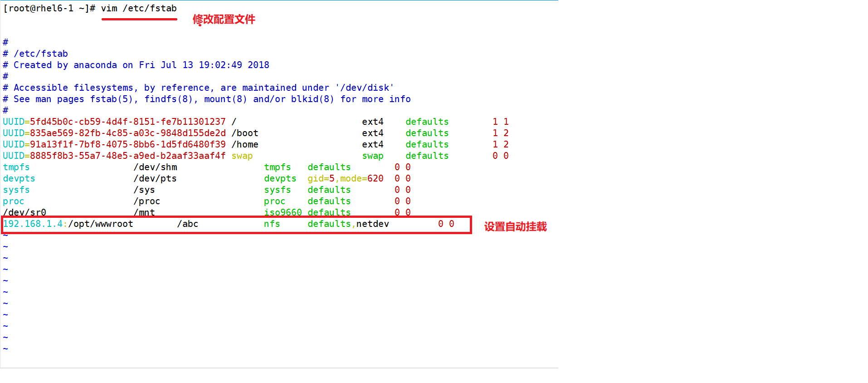
Task: Click the '/mnt' mount point
Action: click(144, 212)
